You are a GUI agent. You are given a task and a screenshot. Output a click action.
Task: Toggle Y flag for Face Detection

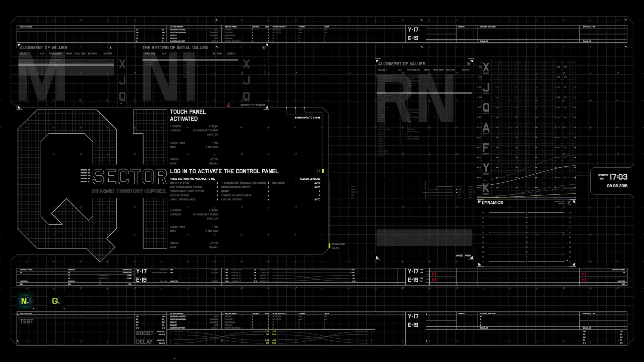point(217,195)
